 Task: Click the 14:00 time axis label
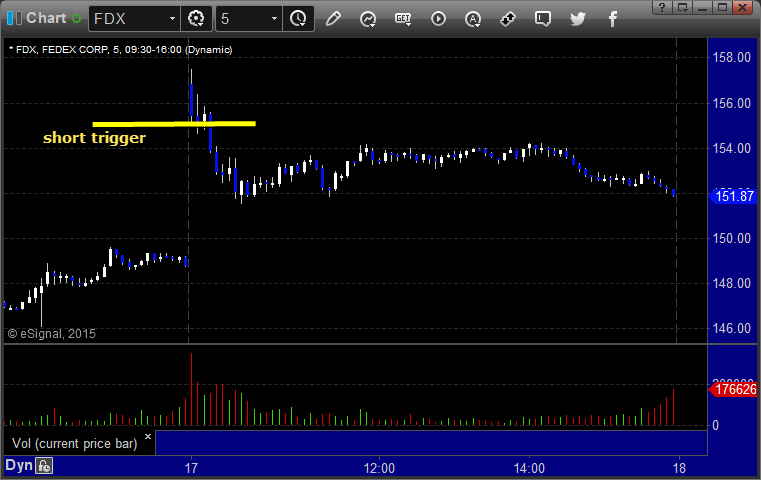529,468
